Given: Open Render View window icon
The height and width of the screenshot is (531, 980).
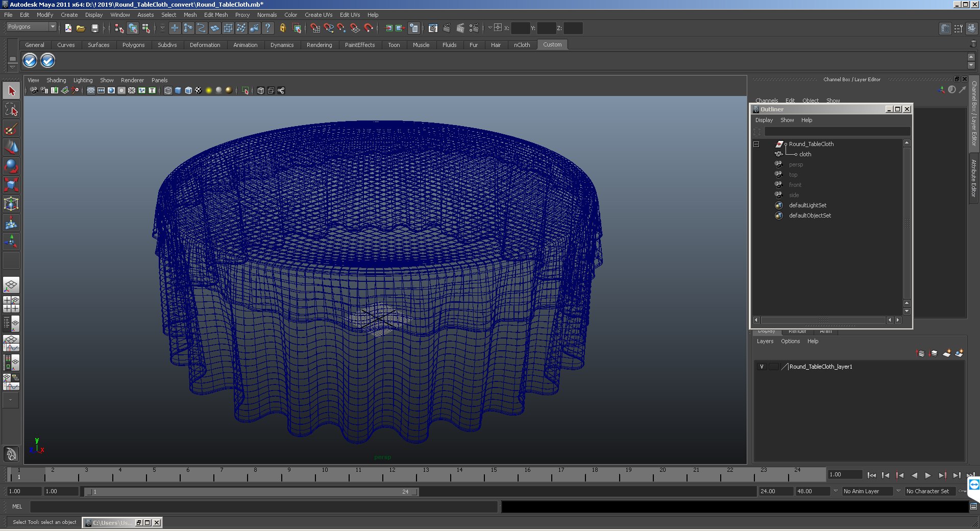Looking at the screenshot, I should coord(433,28).
